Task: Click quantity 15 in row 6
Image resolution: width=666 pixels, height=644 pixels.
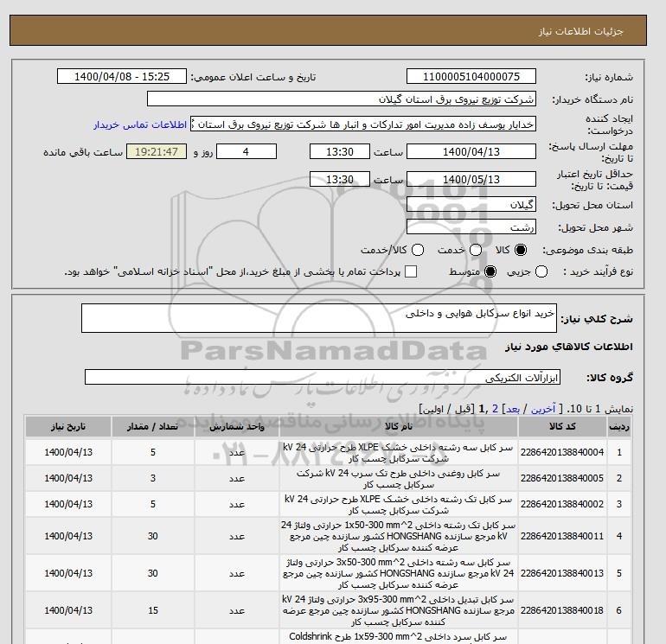Action: 153,610
